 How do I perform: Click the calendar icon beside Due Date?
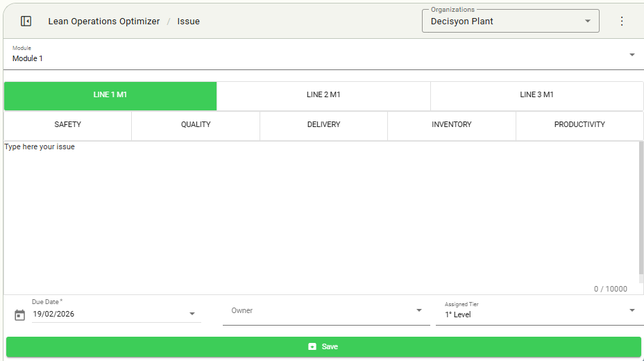click(19, 315)
